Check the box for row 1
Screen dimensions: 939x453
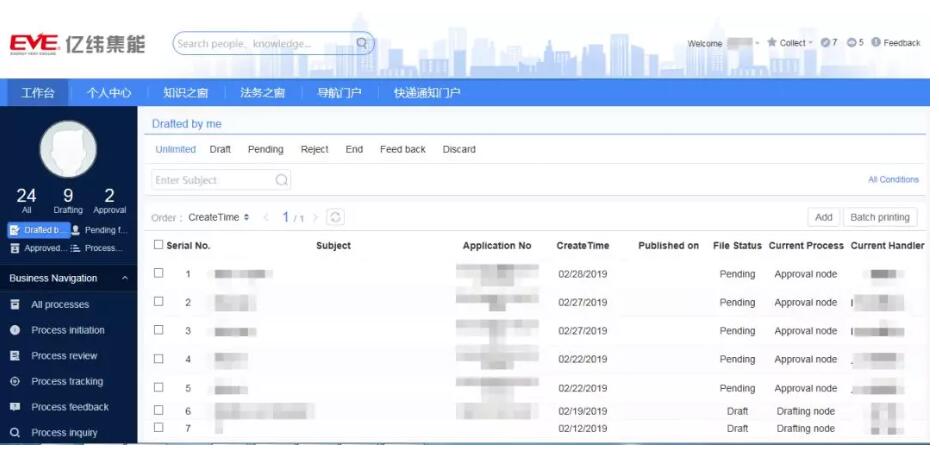click(x=158, y=273)
